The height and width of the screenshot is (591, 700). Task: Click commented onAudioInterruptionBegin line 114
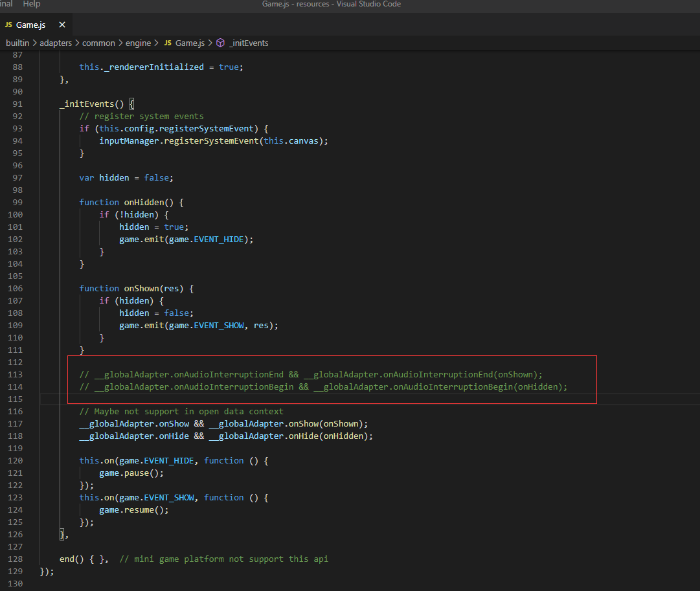click(x=323, y=386)
